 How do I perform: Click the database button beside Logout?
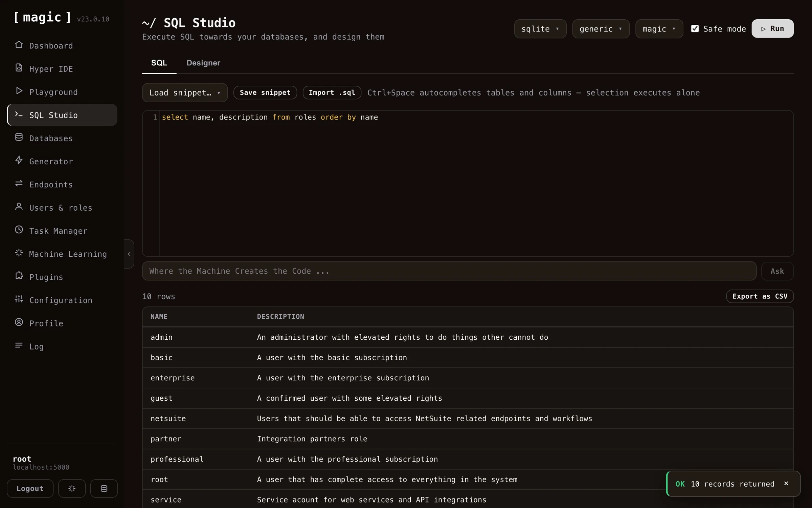pyautogui.click(x=104, y=488)
